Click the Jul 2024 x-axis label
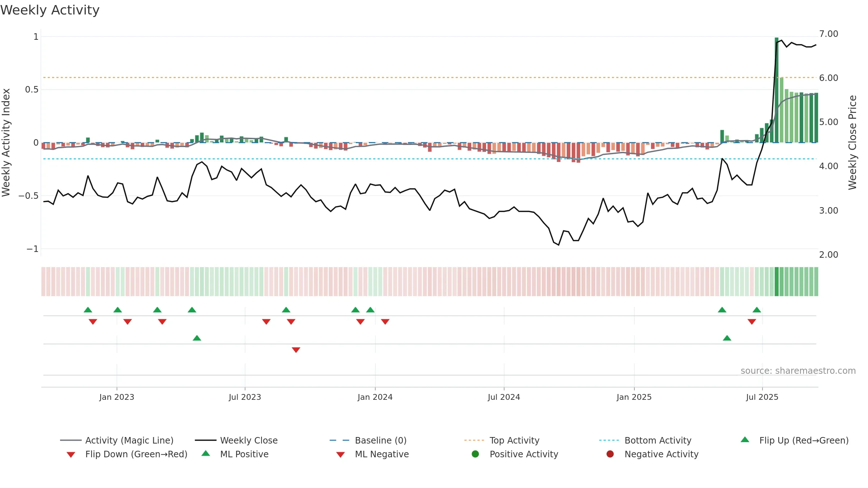 tap(504, 397)
